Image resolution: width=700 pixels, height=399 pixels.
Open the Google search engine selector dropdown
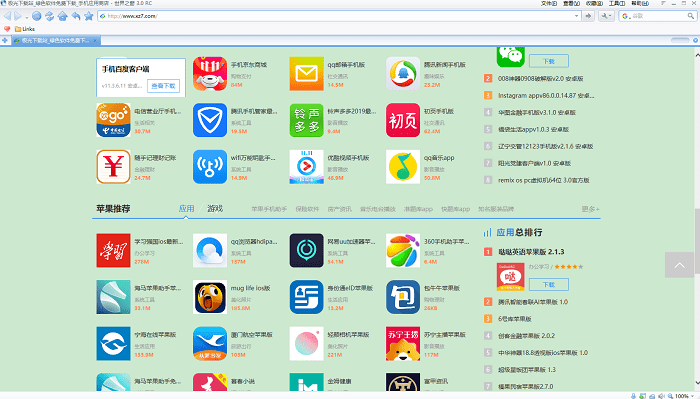[x=626, y=16]
